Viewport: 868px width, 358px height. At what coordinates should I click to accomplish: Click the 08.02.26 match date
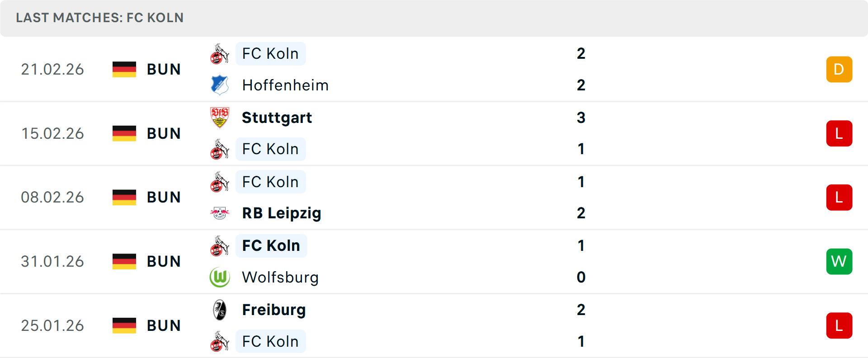click(52, 198)
